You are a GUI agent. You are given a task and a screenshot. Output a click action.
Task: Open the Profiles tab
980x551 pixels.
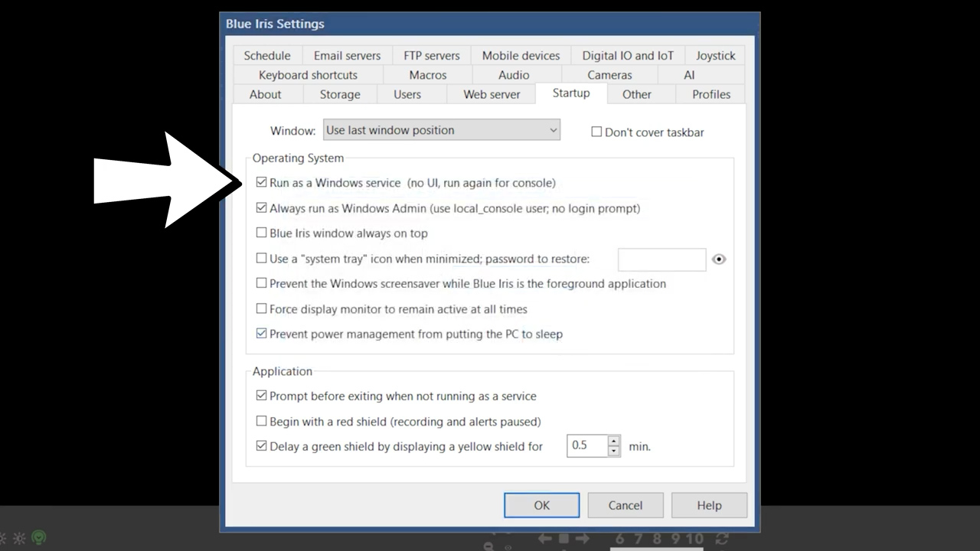pos(711,94)
